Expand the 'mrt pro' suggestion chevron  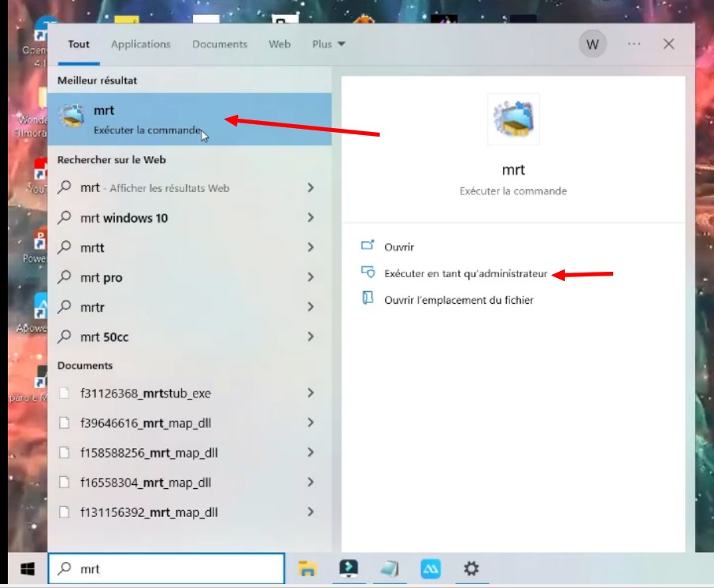[311, 277]
